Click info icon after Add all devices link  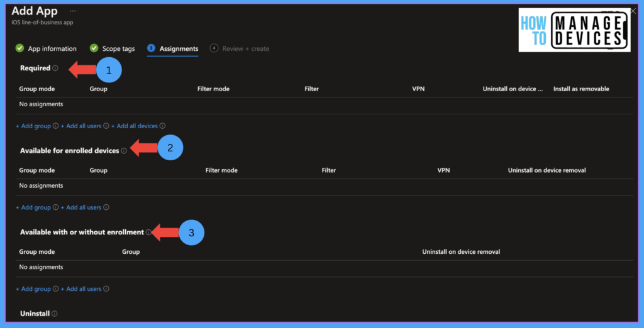[x=162, y=126]
